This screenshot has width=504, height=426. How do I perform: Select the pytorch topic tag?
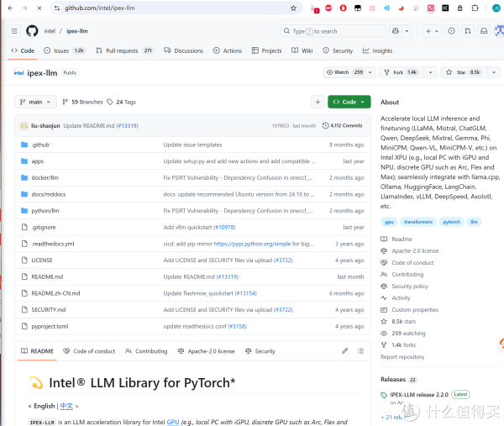(x=452, y=222)
